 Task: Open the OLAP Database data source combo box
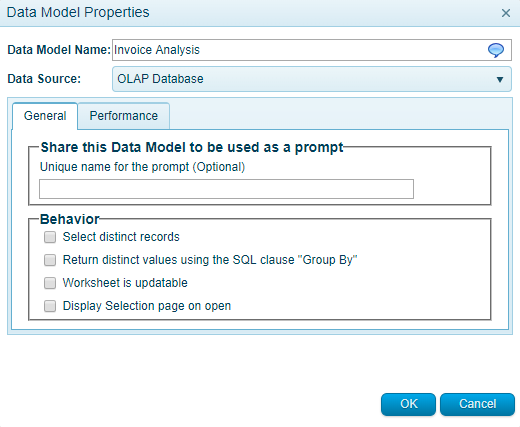[312, 79]
